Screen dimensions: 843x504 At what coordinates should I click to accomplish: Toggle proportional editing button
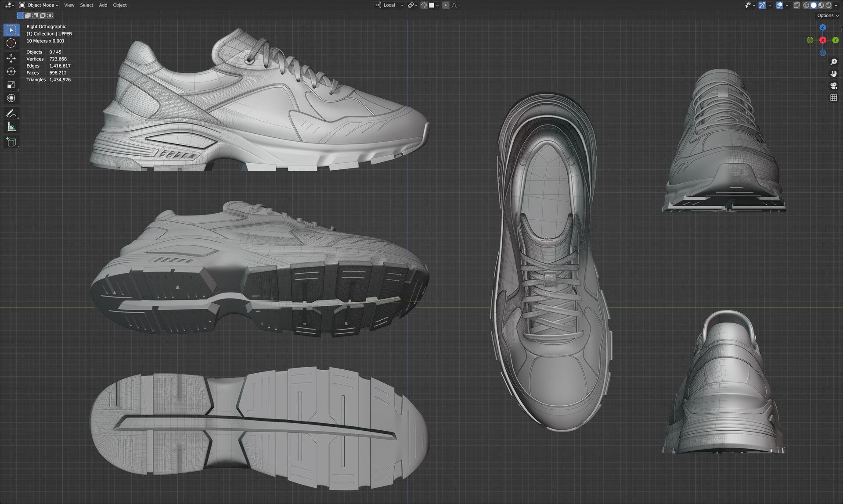coord(446,5)
